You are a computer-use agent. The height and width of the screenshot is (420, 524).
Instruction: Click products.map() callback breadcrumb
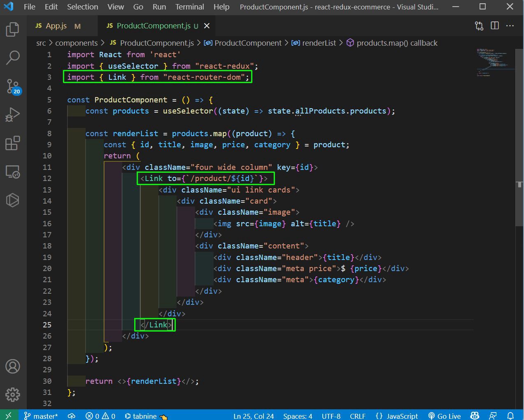click(x=392, y=43)
